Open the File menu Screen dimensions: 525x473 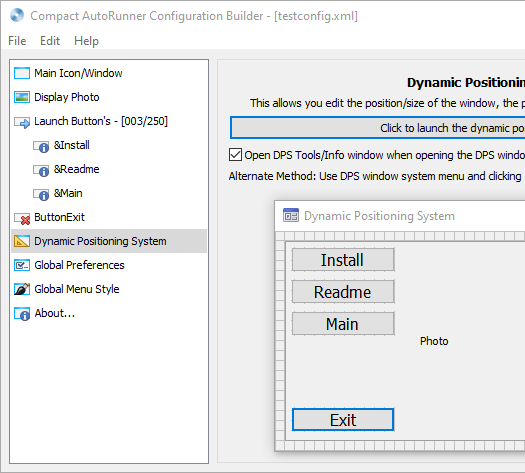[x=17, y=41]
